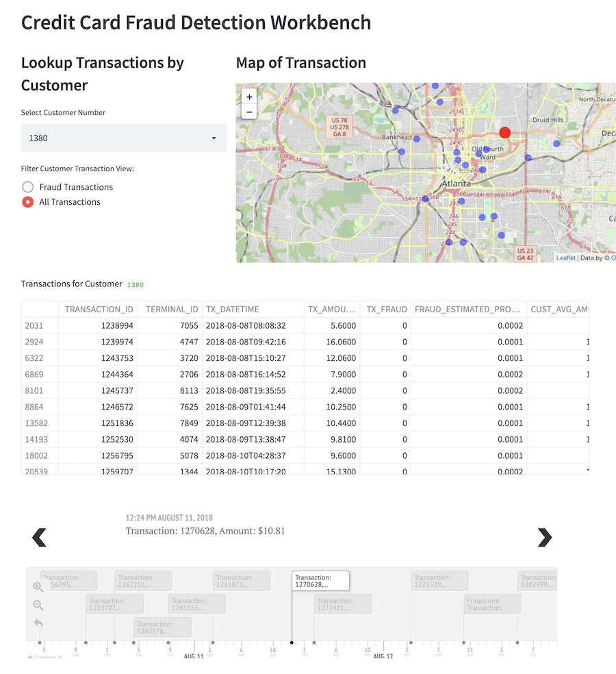Viewport: 616px width, 674px height.
Task: Zoom out on the transaction map
Action: coord(249,112)
